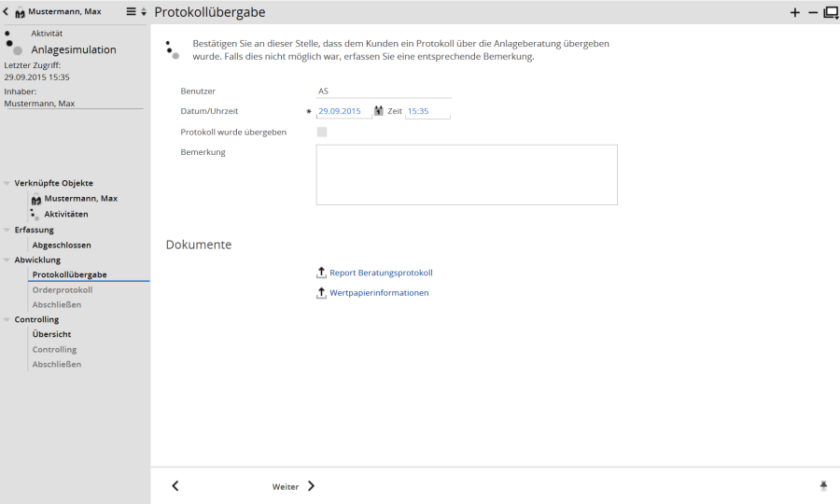
Task: Click the upload icon beside Wertpapierinformationen
Action: pos(322,292)
